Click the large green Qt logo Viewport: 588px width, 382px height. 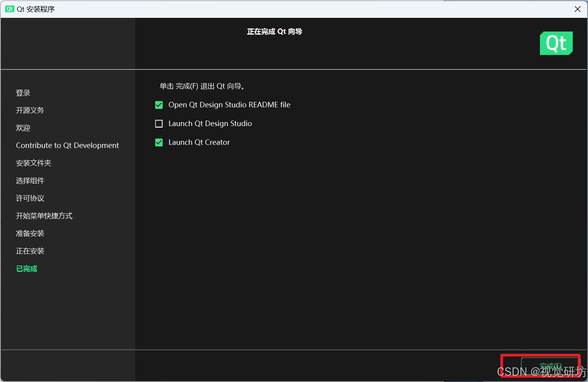[x=556, y=43]
